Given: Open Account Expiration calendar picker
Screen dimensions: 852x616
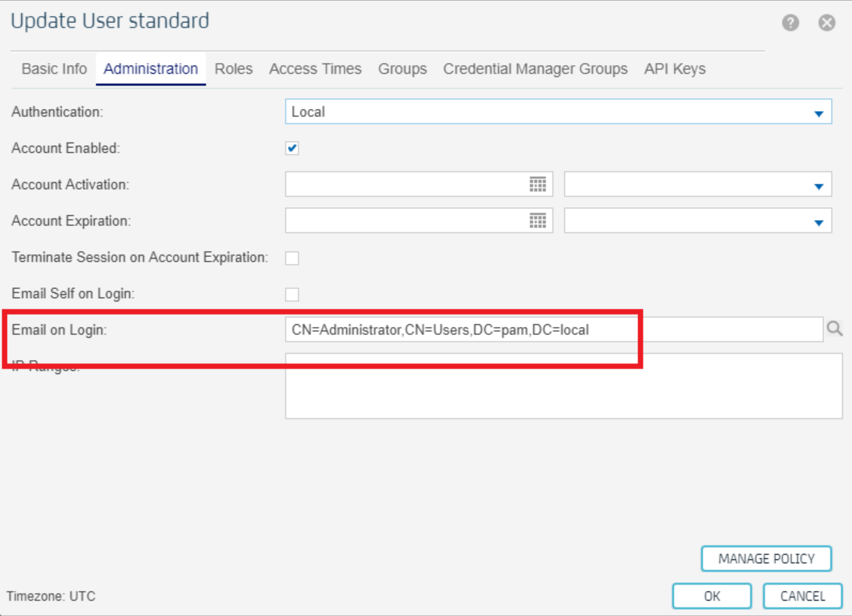Looking at the screenshot, I should pos(537,221).
